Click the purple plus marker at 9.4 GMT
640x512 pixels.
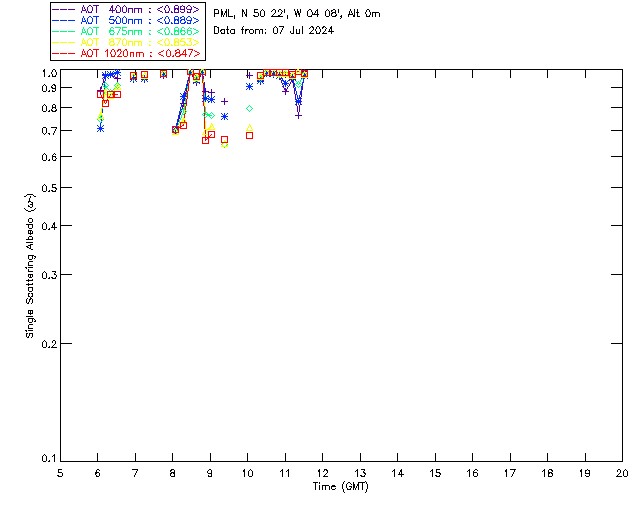[224, 101]
